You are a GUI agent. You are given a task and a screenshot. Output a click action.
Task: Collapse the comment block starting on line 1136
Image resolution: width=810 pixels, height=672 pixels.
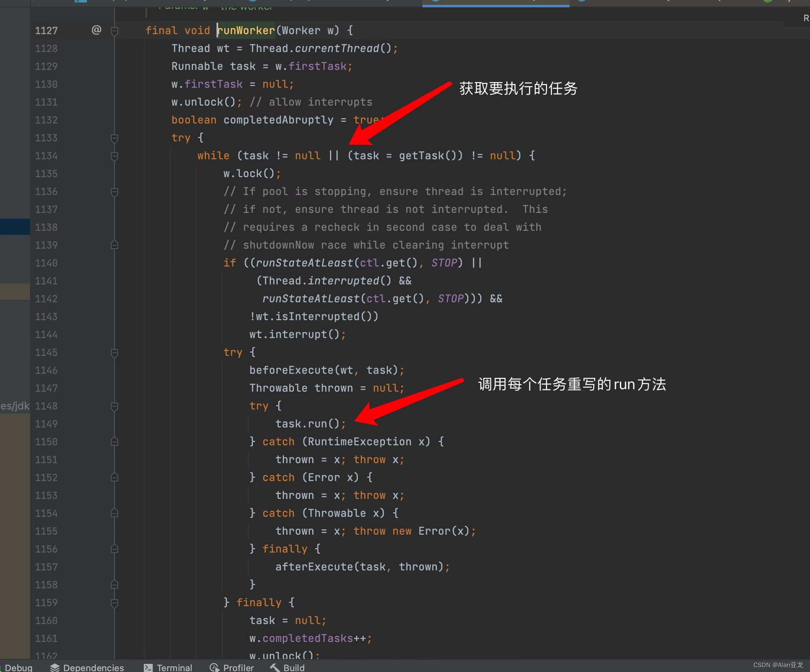(115, 192)
